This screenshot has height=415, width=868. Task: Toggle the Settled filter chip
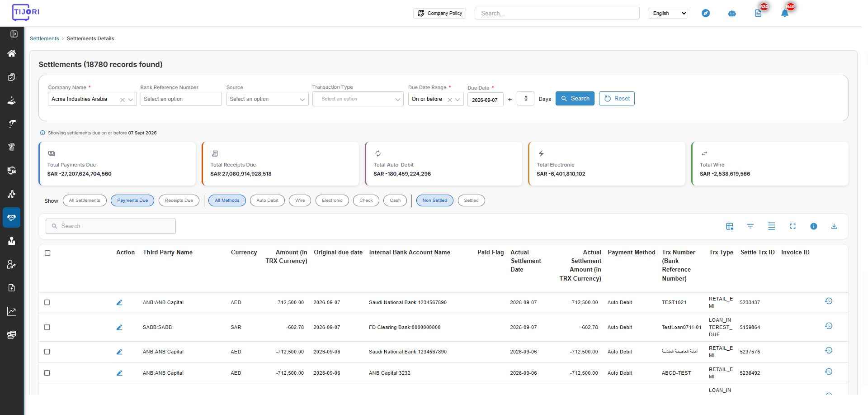(471, 200)
